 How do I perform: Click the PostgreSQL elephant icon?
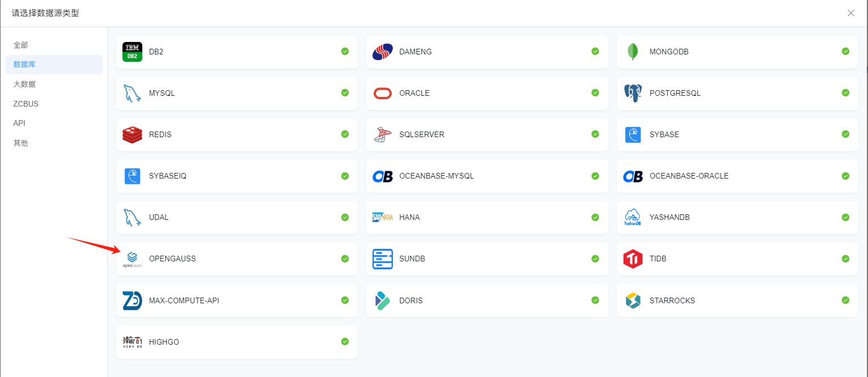coord(633,93)
